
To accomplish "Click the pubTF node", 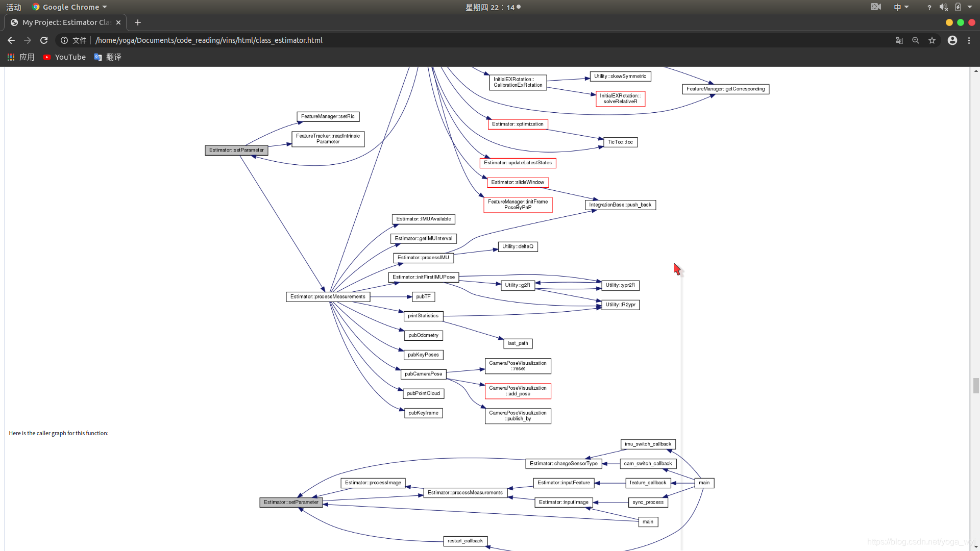I will pyautogui.click(x=424, y=297).
